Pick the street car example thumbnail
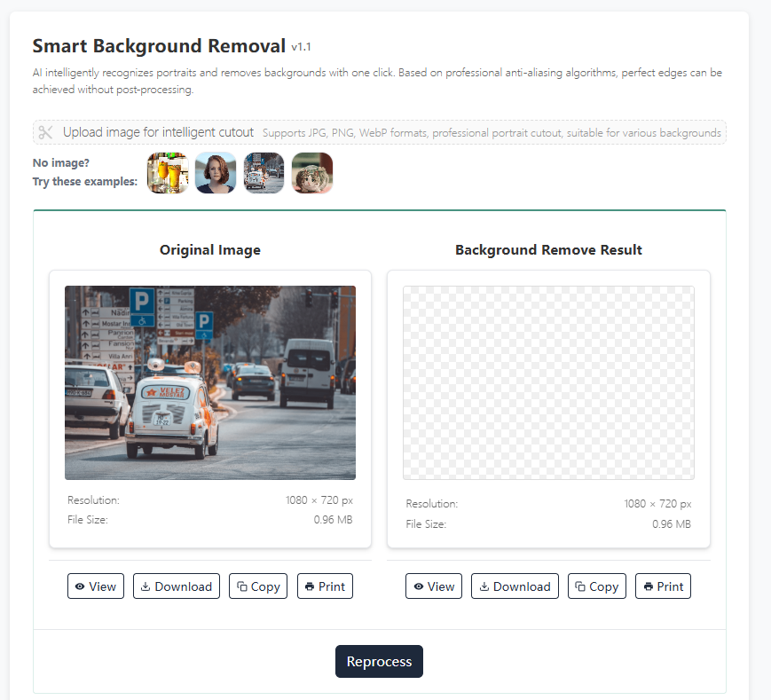Image resolution: width=771 pixels, height=700 pixels. click(x=264, y=173)
